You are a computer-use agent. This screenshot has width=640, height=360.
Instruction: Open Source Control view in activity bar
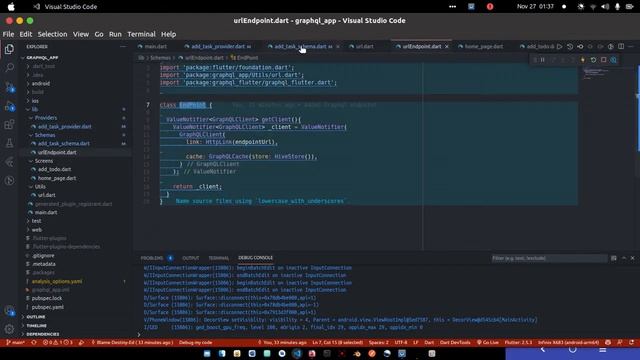pyautogui.click(x=9, y=87)
